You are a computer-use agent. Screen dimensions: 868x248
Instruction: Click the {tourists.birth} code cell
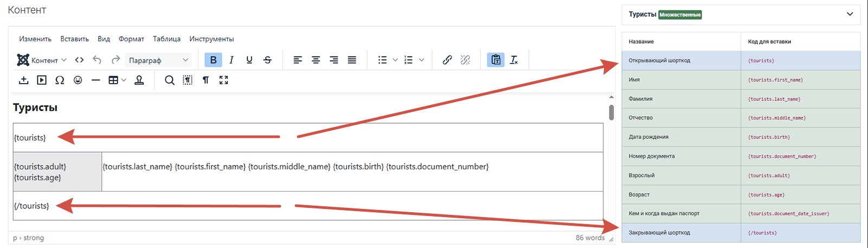pos(800,137)
